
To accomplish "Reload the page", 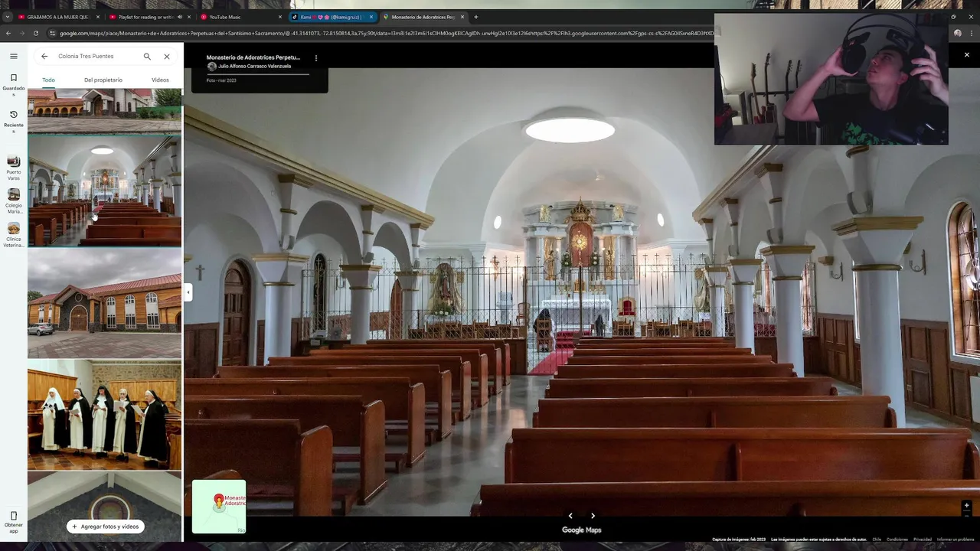I will 36,33.
